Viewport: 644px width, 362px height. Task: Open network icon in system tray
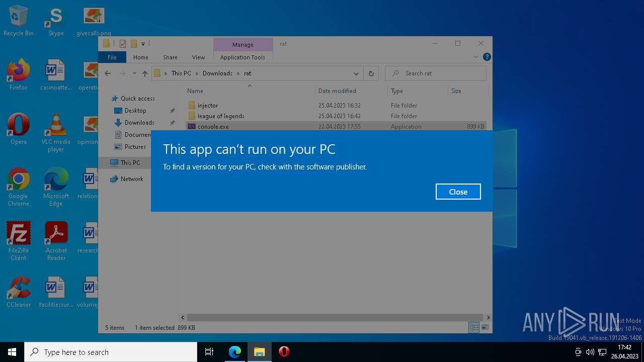point(602,352)
